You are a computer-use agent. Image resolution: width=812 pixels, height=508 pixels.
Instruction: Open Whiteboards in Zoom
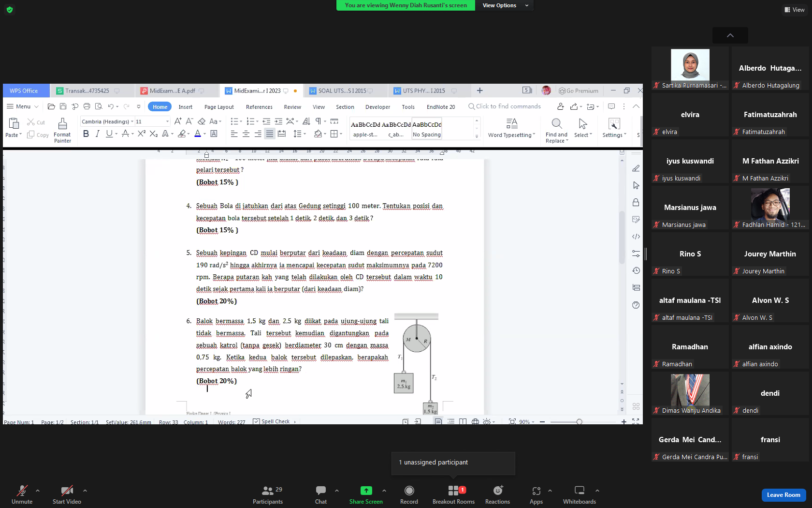(x=579, y=494)
